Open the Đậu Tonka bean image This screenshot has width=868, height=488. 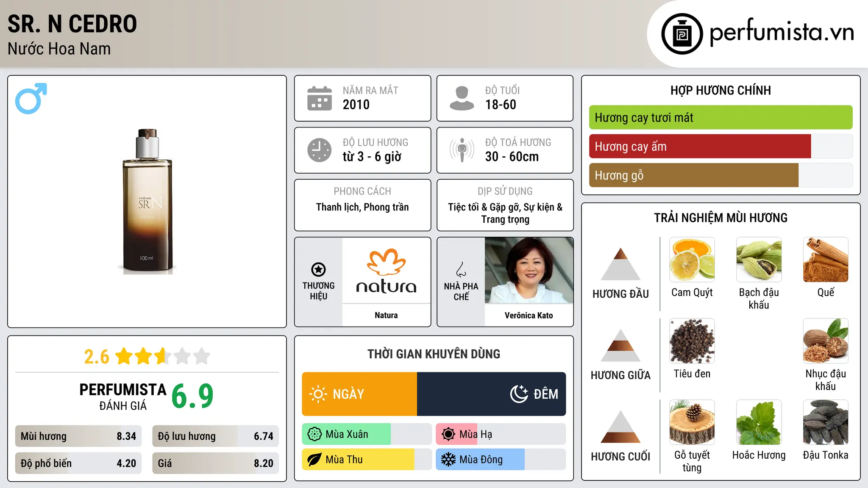[x=826, y=422]
